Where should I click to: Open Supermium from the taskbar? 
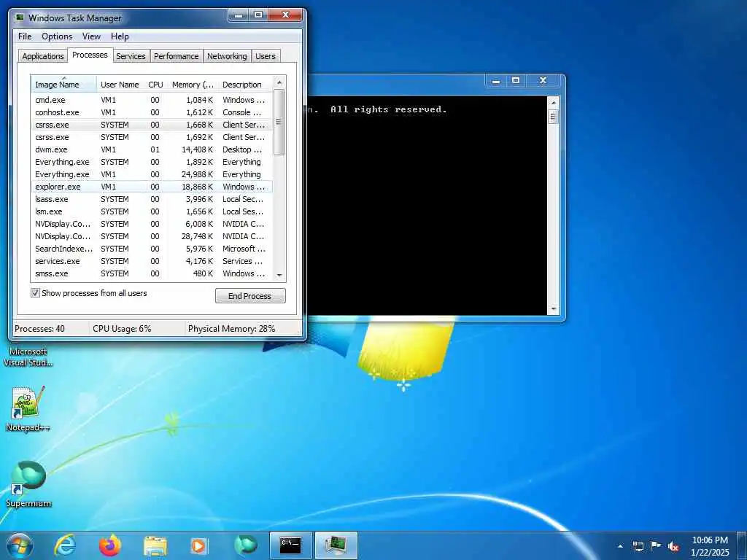(245, 545)
